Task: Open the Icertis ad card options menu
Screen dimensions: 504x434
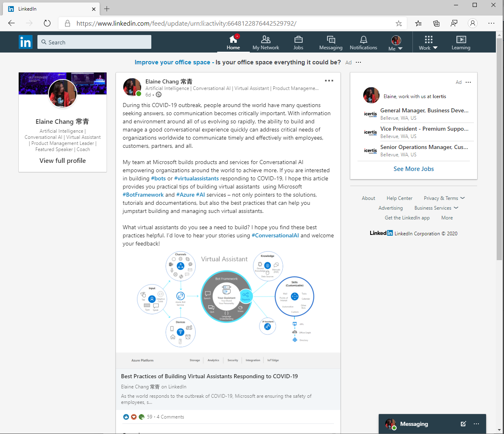Action: pos(468,82)
